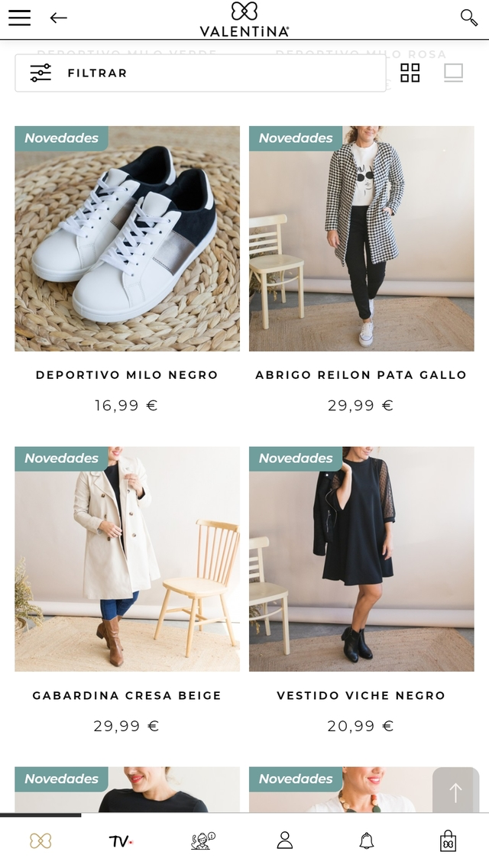Select the Gabardina Cresa Beige title

pos(127,695)
